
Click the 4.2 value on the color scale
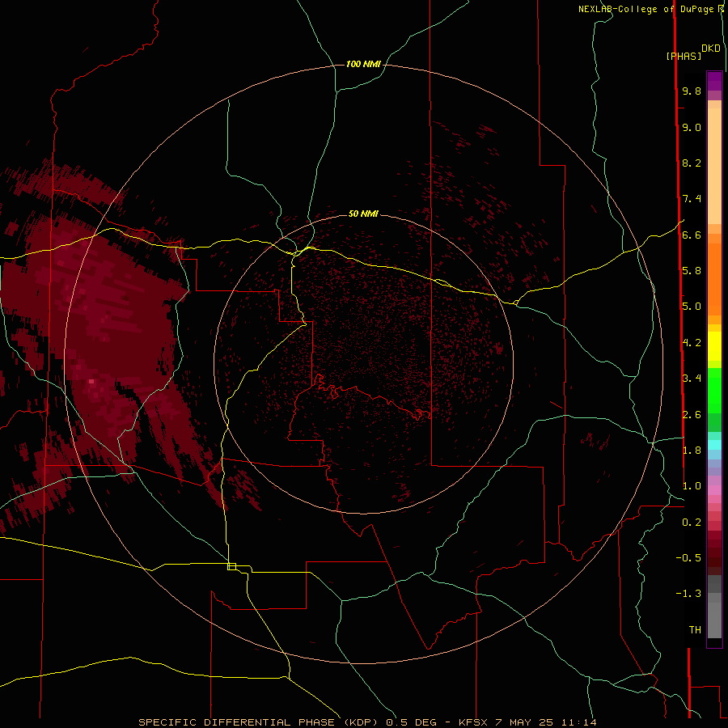pos(692,343)
